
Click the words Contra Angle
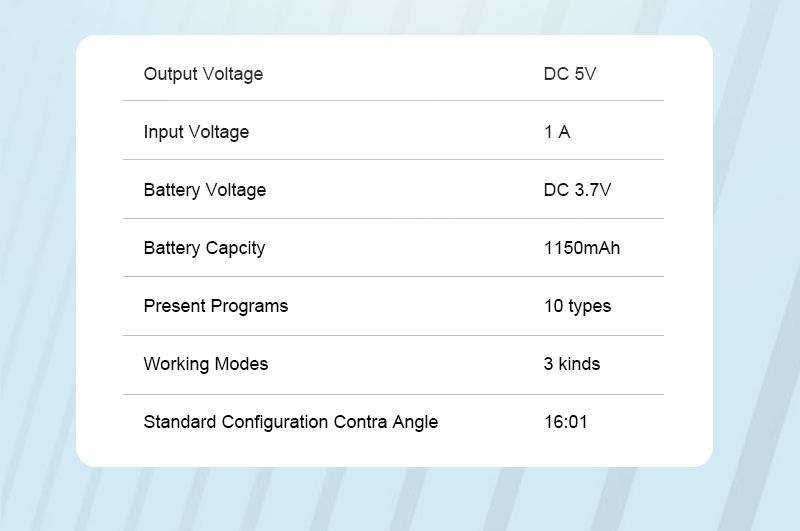385,423
